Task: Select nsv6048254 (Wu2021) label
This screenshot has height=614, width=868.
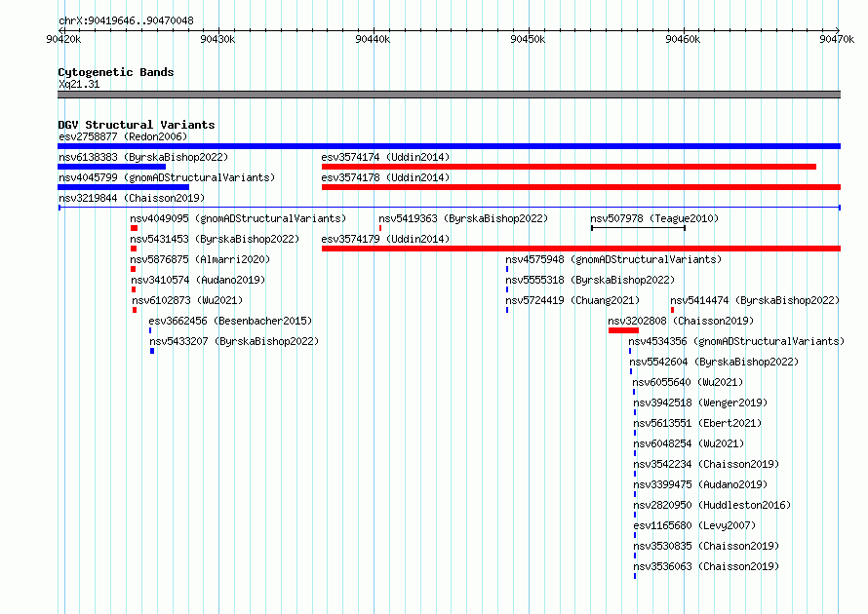Action: [689, 443]
